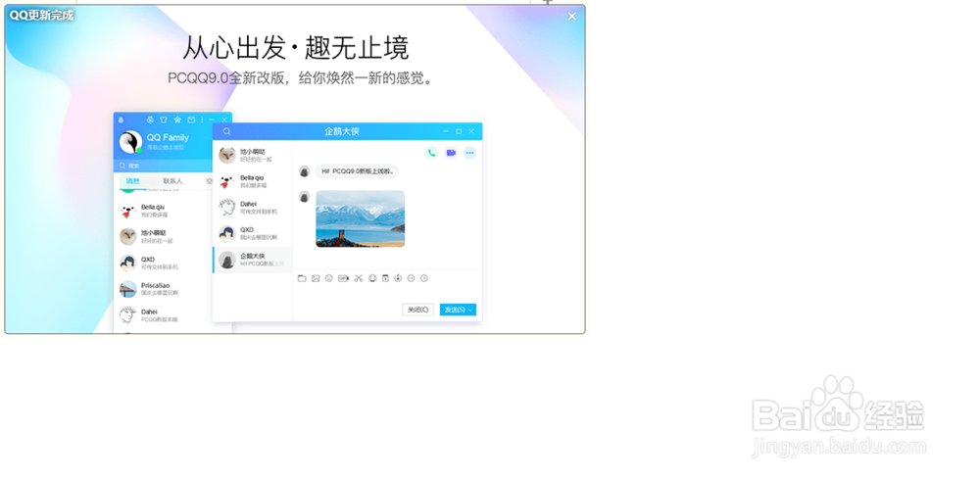Open Priscaliao conversation in main panel
The height and width of the screenshot is (480, 980).
click(164, 289)
